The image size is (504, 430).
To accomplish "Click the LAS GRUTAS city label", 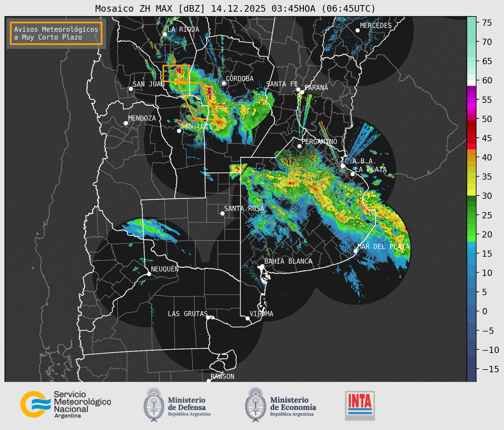I will [x=188, y=314].
